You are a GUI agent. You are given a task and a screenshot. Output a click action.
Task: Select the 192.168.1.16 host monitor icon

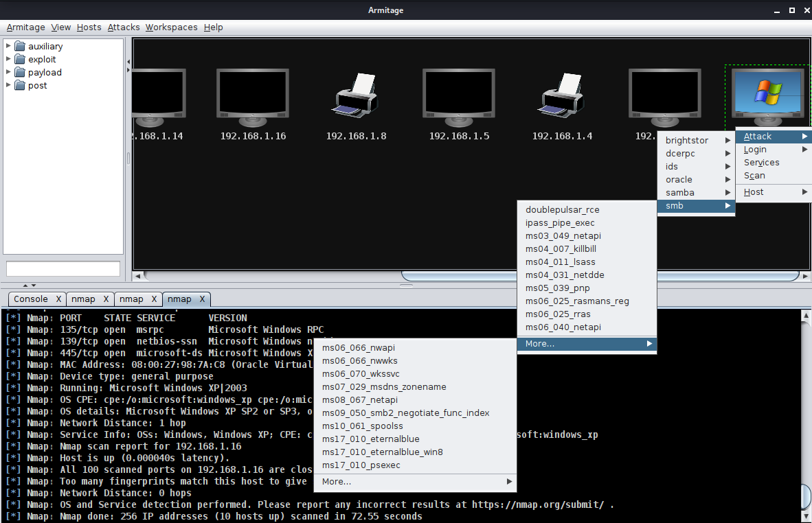click(253, 97)
